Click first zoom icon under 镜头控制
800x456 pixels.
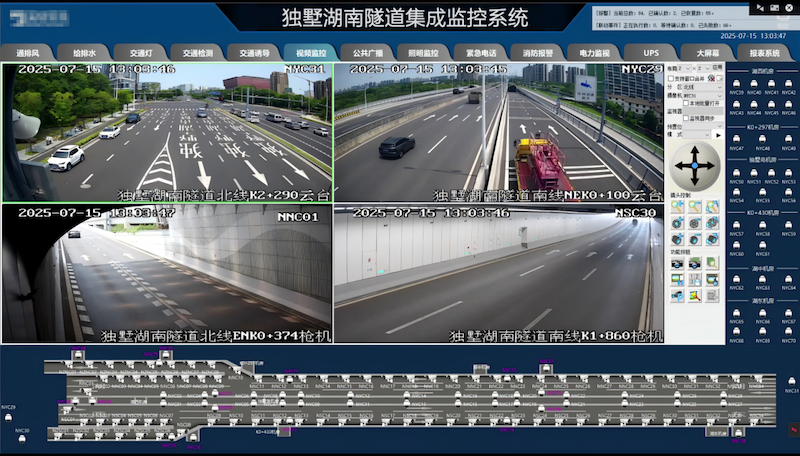pos(677,207)
